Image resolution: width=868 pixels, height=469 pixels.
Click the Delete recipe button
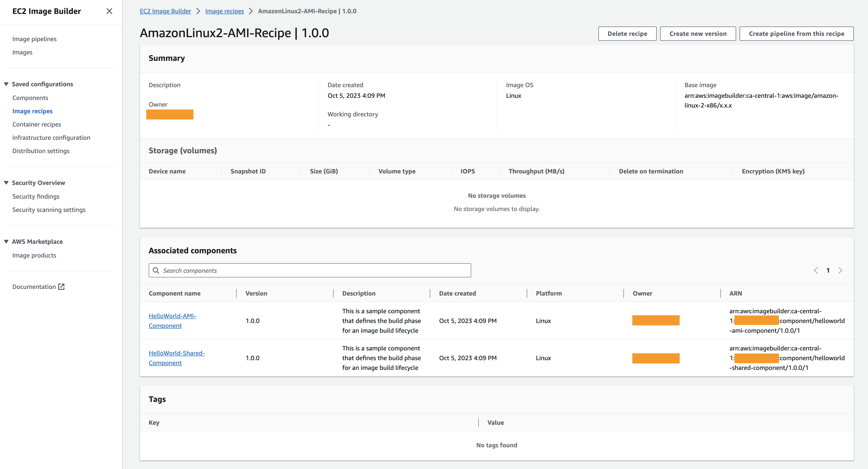pyautogui.click(x=627, y=33)
